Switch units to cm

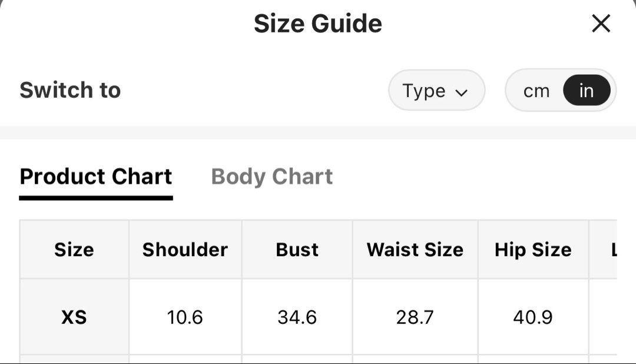[536, 91]
